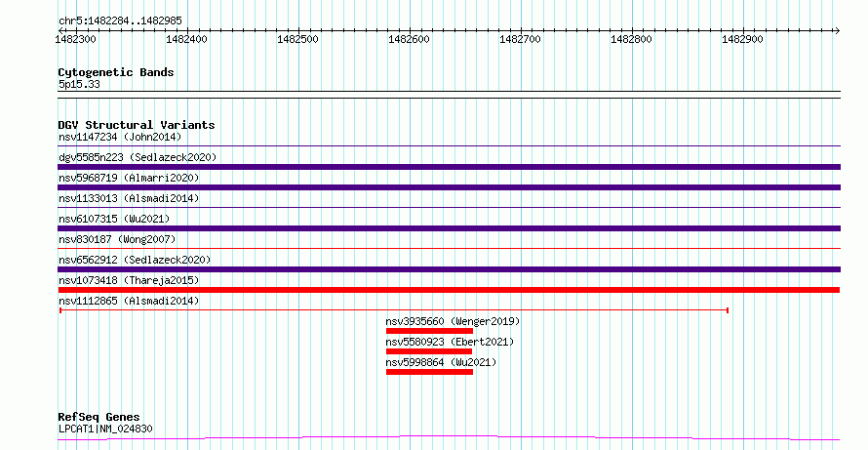The height and width of the screenshot is (450, 868).
Task: Click the red bar under nsv3935660
Action: pyautogui.click(x=429, y=331)
